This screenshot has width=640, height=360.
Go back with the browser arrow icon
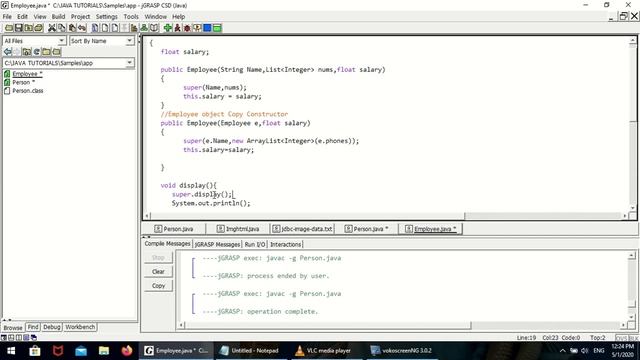pos(7,52)
